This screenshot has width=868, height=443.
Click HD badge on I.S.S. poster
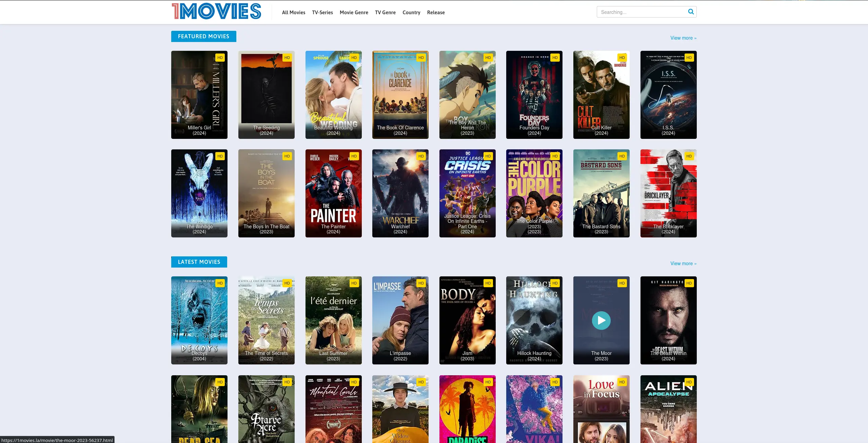click(689, 58)
